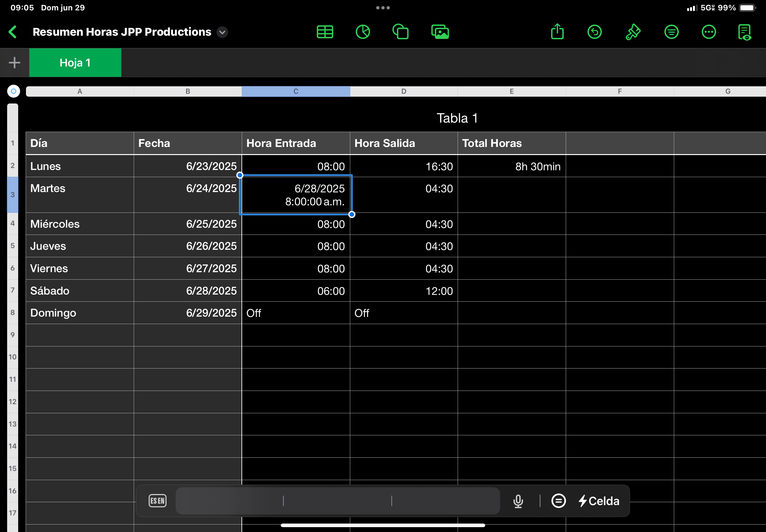The height and width of the screenshot is (532, 766).
Task: Tap the Share icon
Action: click(557, 32)
